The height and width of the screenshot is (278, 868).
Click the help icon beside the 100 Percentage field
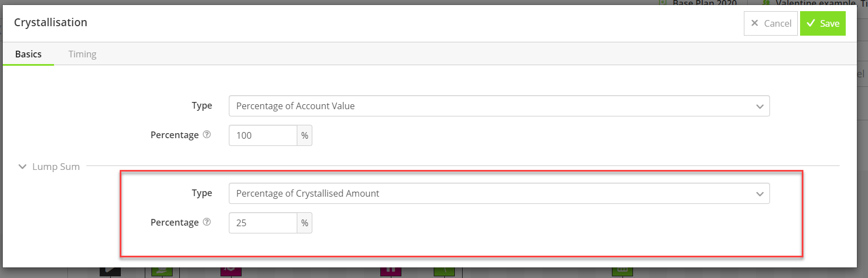point(207,135)
